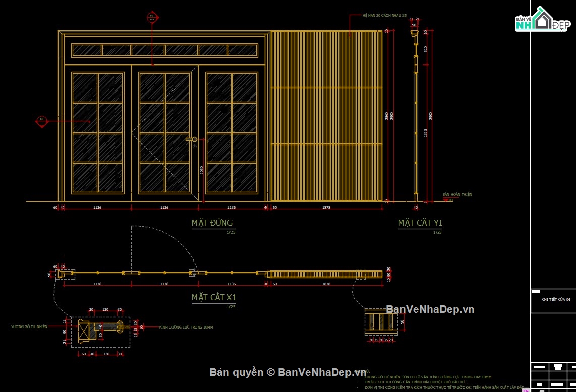Image resolution: width=576 pixels, height=392 pixels.
Task: Select the 520 dimension in section Y1
Action: [425, 49]
